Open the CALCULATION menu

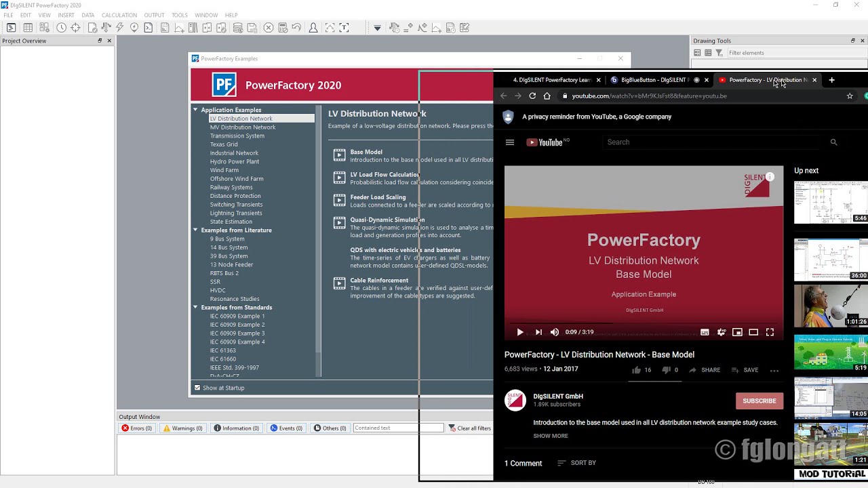(119, 15)
